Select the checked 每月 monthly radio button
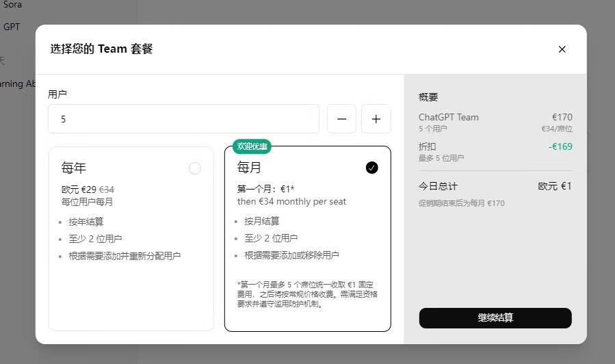Image resolution: width=615 pixels, height=364 pixels. [371, 168]
